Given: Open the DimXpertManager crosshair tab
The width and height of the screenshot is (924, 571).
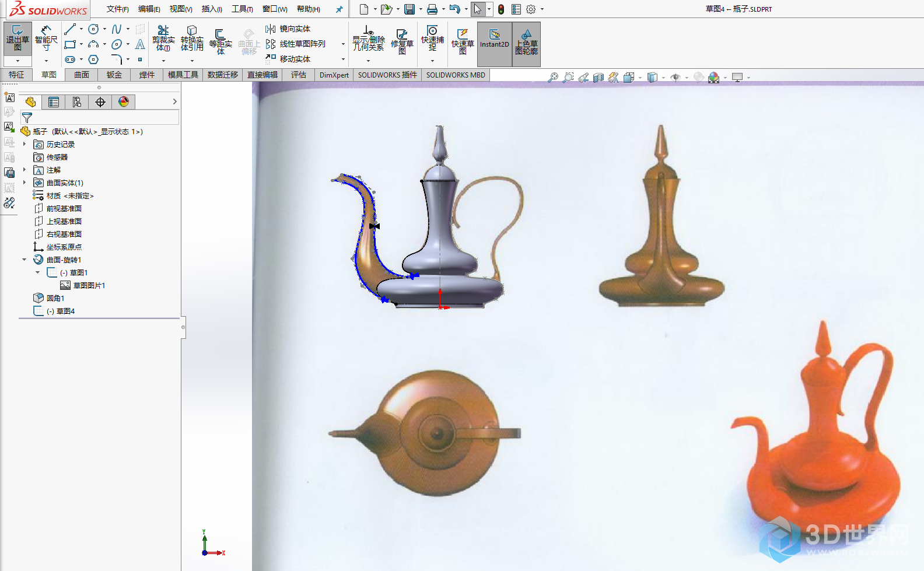Looking at the screenshot, I should click(100, 102).
